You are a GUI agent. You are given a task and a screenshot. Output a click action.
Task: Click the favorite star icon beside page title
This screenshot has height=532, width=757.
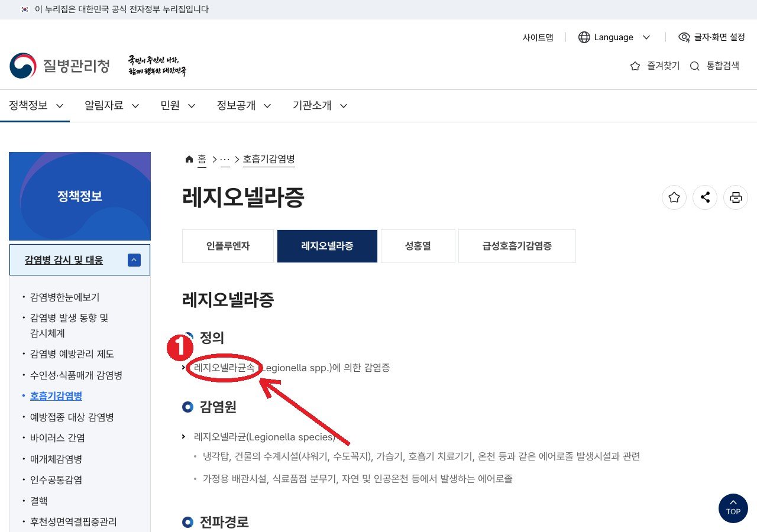(674, 197)
